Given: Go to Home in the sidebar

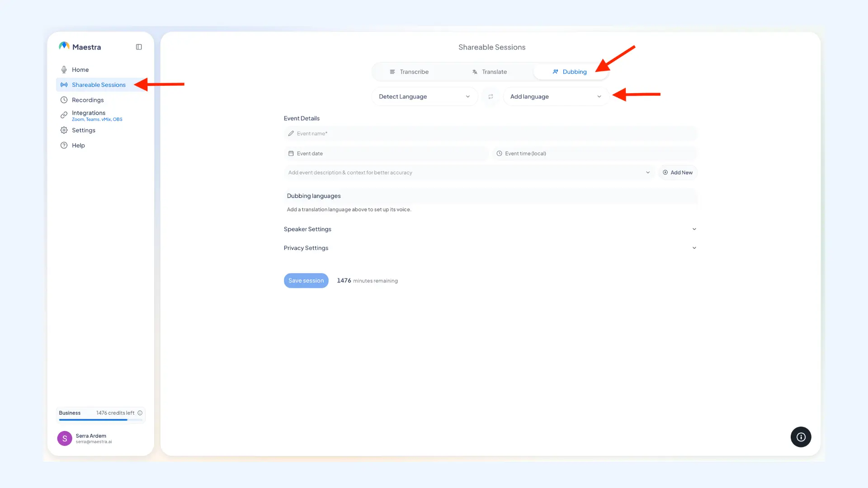Looking at the screenshot, I should [100, 70].
